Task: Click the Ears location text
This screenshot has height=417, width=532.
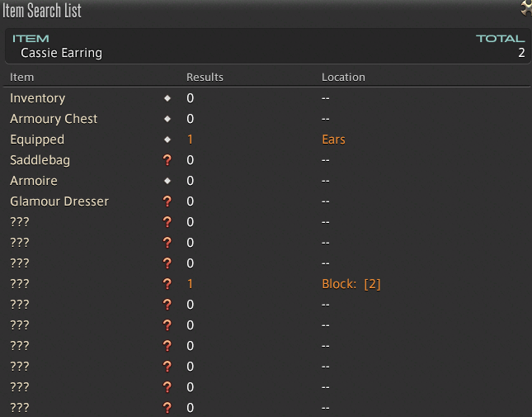Action: 333,140
